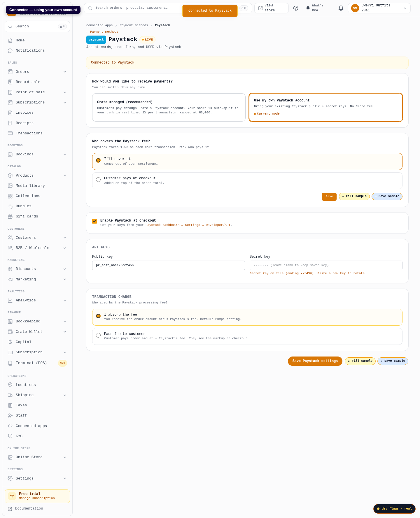This screenshot has width=420, height=518.
Task: Select the "I absorb the fee" radio
Action: [x=98, y=316]
